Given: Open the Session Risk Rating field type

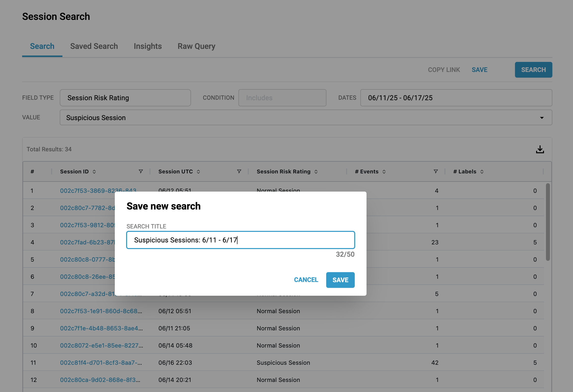Looking at the screenshot, I should click(125, 98).
